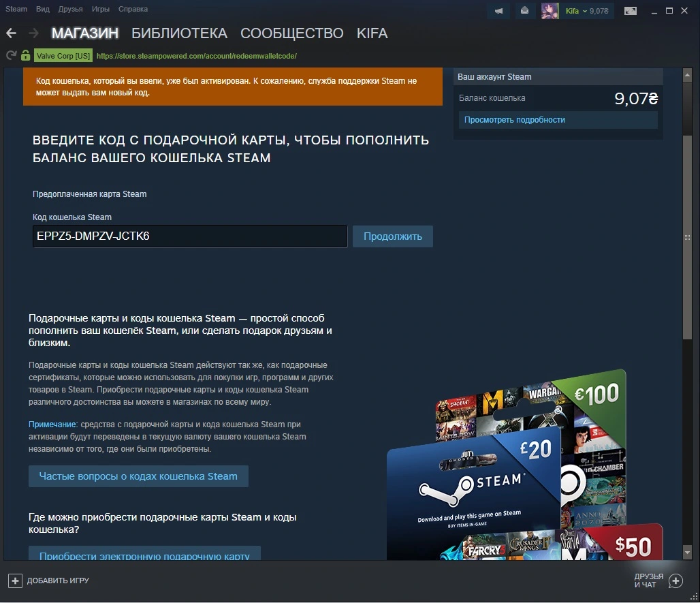Close the Steam window
Image resolution: width=700 pixels, height=603 pixels.
click(684, 11)
